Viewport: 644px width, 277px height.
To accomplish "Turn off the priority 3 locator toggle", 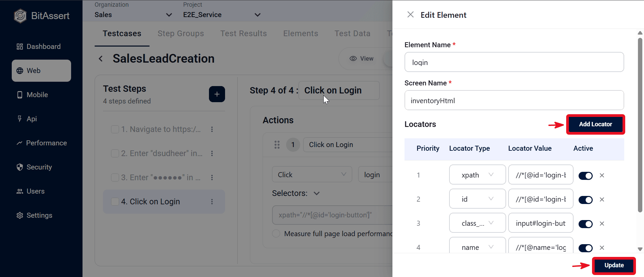I will click(586, 224).
